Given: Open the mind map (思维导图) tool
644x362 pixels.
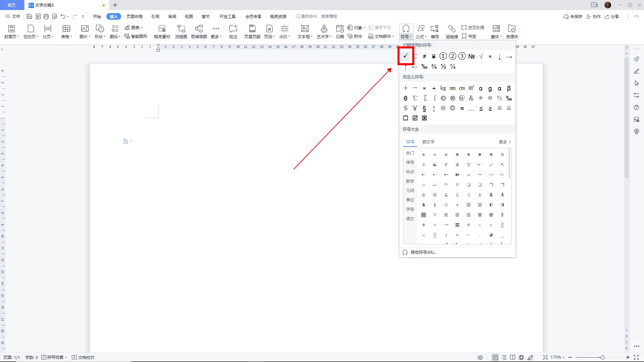Looking at the screenshot, I should point(199,32).
